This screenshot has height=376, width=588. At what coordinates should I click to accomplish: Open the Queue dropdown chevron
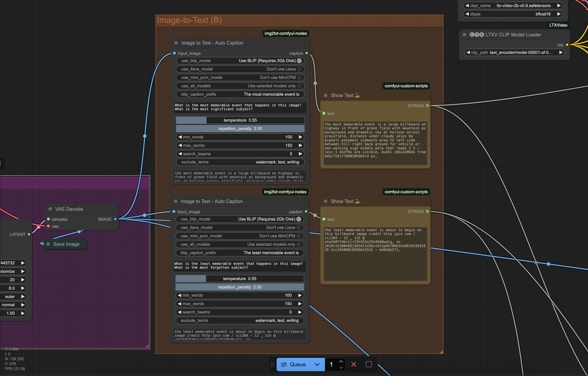click(x=317, y=364)
